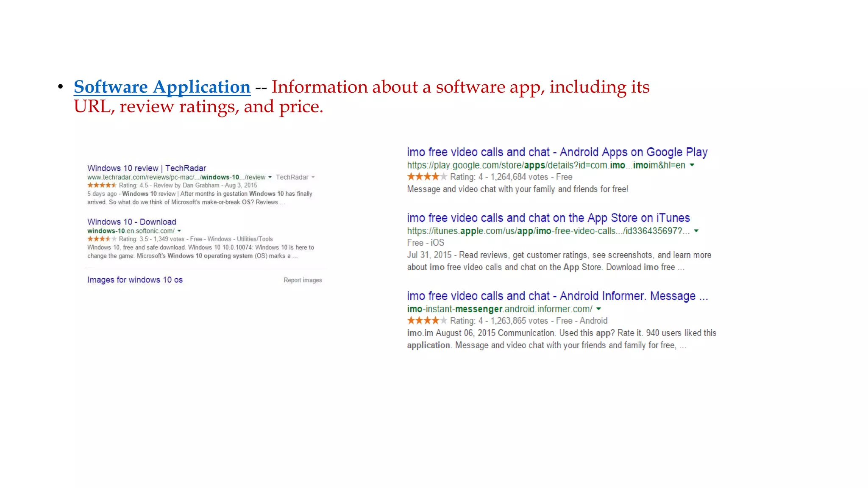Expand dropdown arrow beside play.google.com URL
The image size is (868, 488).
pos(692,165)
